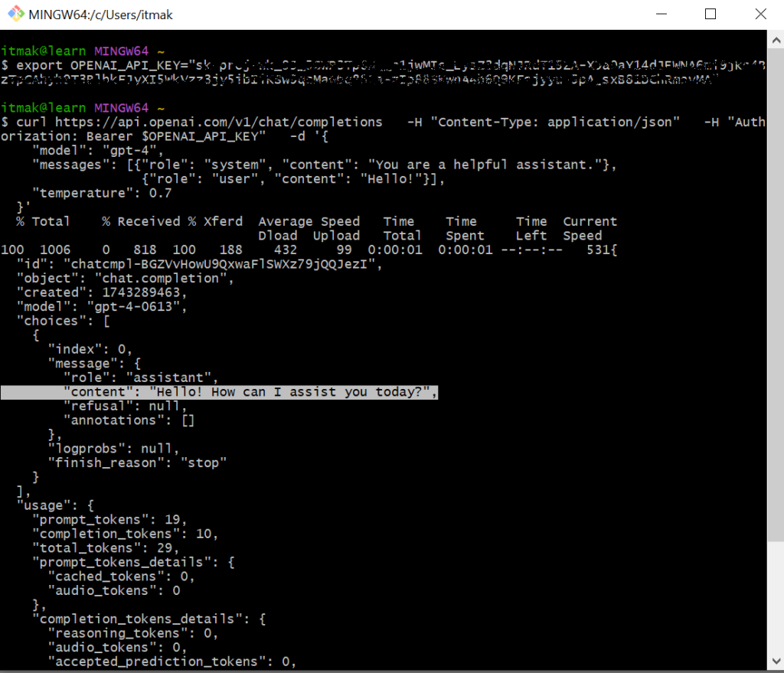Screen dimensions: 784x673
Task: Click the "accepted_prediction_tokens": 0 line
Action: point(172,662)
